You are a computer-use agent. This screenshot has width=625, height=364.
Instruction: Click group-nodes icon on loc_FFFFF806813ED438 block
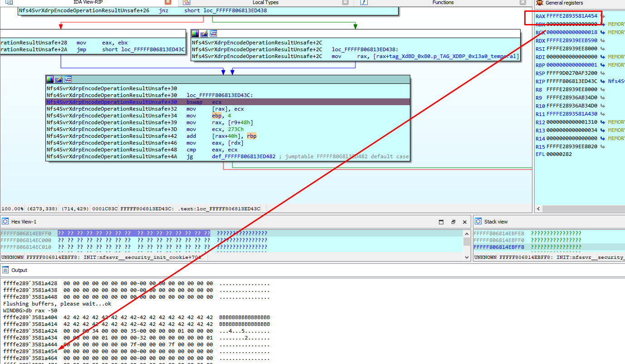point(213,34)
